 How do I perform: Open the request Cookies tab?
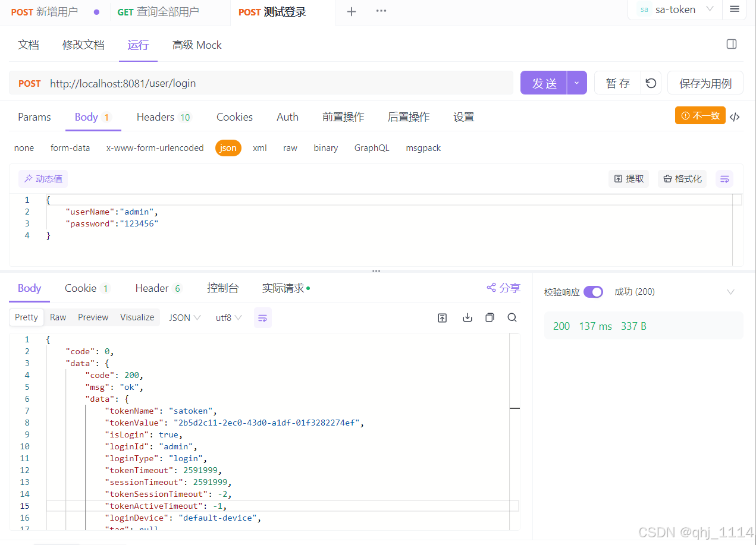[x=234, y=117]
